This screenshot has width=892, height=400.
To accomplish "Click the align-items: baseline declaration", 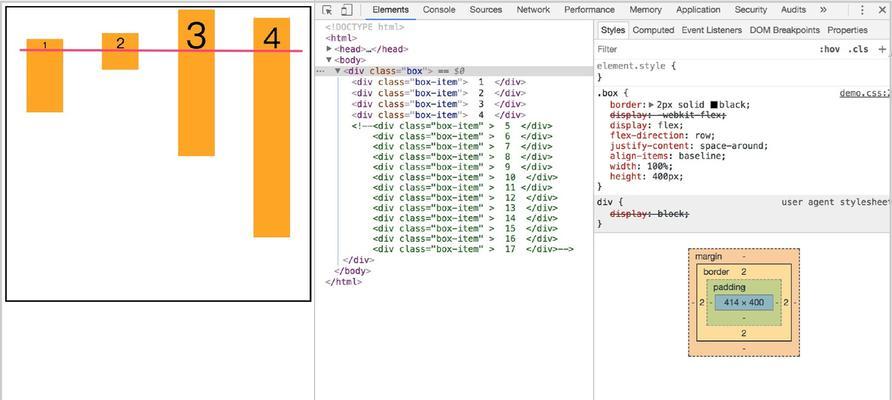I will click(x=668, y=156).
